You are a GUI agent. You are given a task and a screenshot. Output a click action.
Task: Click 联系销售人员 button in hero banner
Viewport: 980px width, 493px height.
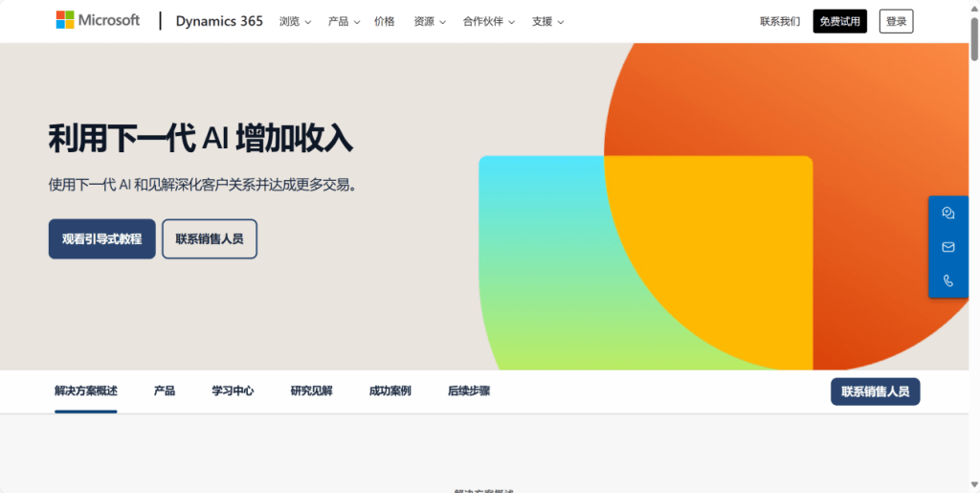(209, 238)
